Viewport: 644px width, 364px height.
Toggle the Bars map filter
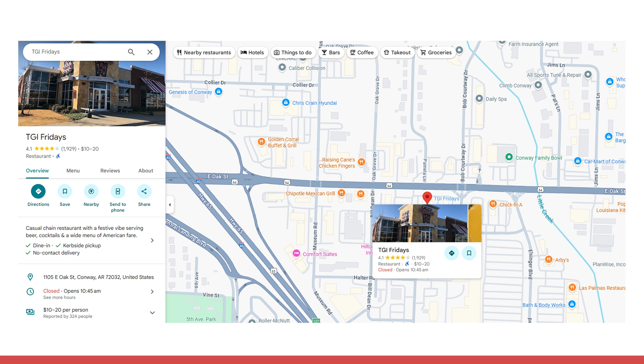331,52
